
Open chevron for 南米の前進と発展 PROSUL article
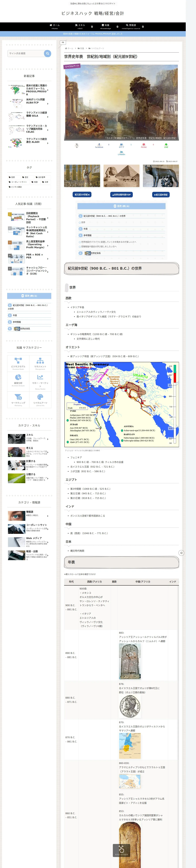pos(48,90)
